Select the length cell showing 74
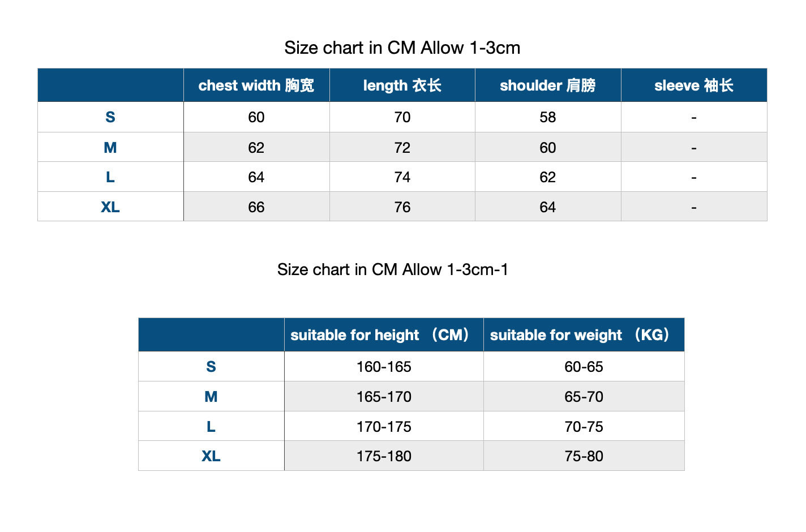 click(x=402, y=177)
